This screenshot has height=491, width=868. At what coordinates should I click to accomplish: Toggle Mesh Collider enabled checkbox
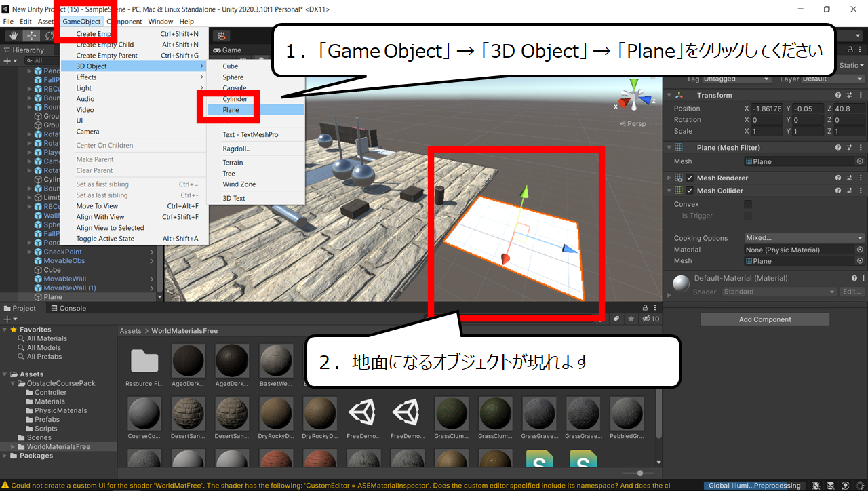click(x=690, y=191)
